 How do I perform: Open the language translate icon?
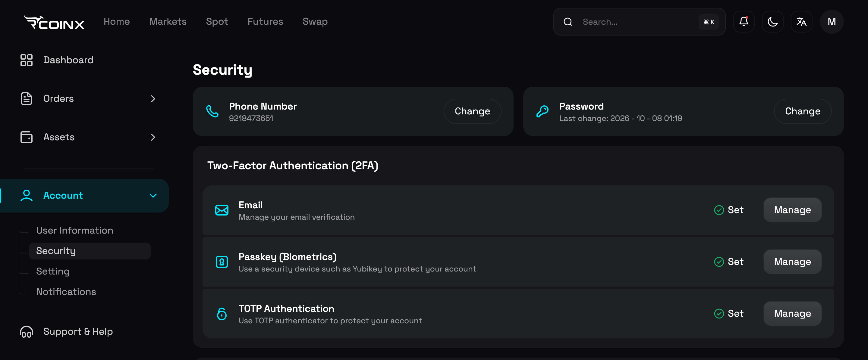802,22
